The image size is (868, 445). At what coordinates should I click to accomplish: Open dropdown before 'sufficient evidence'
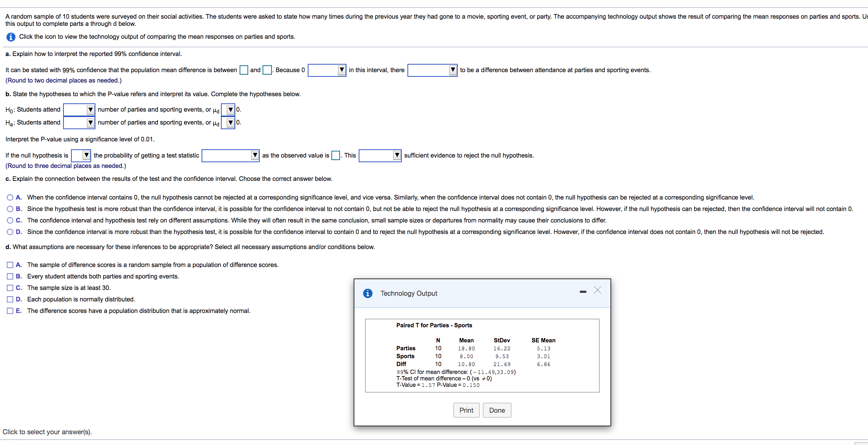click(380, 155)
